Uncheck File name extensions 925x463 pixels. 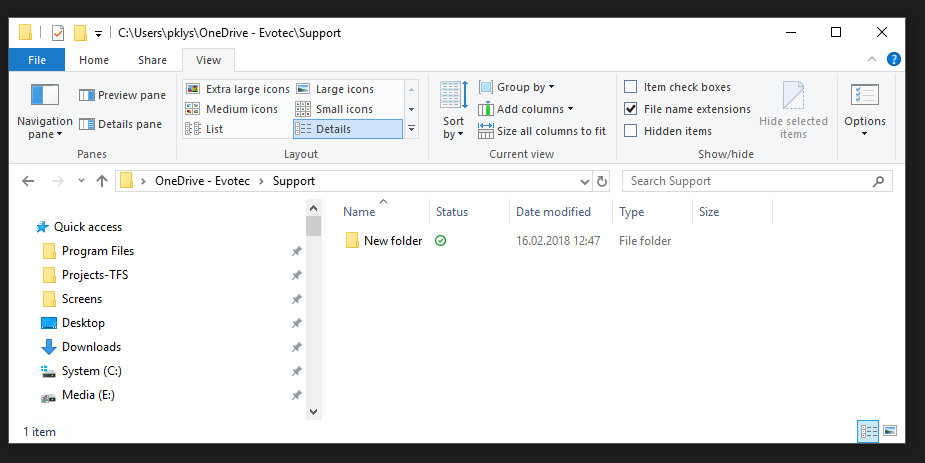[630, 109]
